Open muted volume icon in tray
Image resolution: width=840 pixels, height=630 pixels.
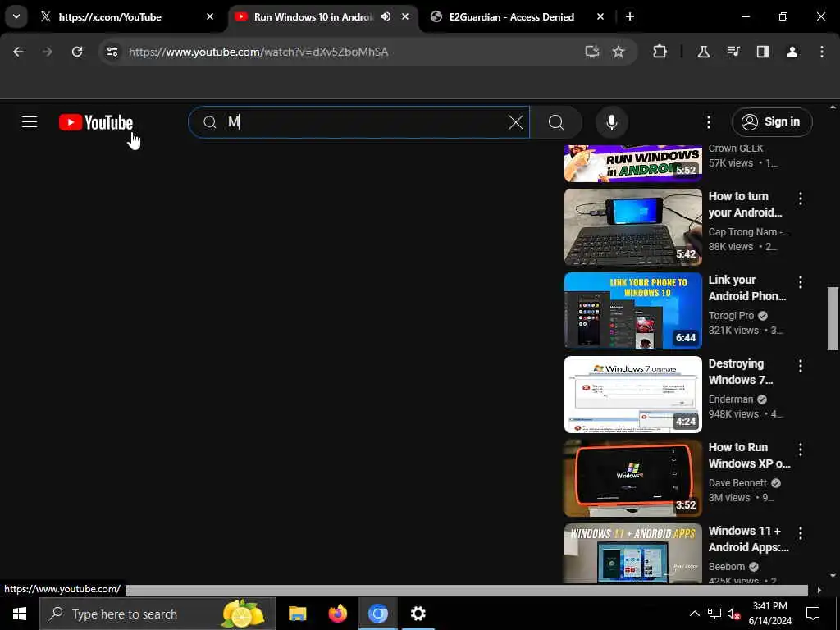[733, 614]
